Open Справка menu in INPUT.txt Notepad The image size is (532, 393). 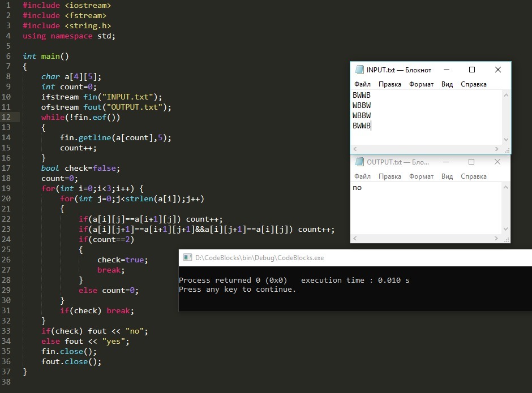coord(473,84)
